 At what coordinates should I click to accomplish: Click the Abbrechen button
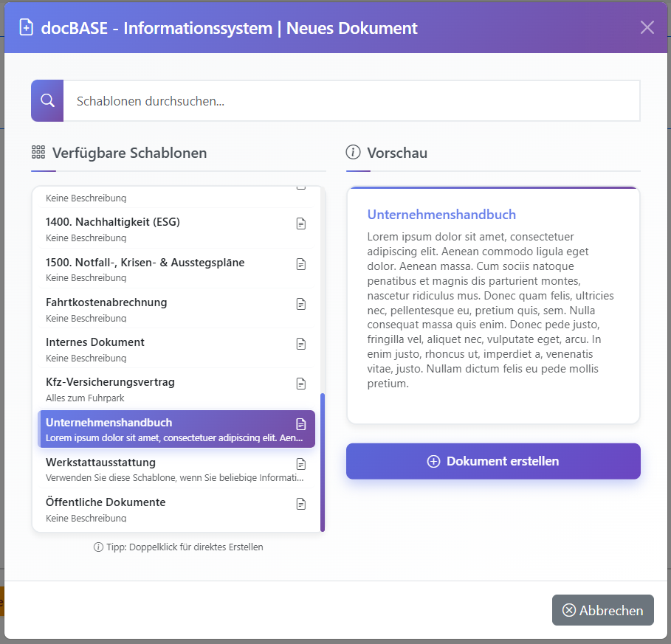[602, 610]
